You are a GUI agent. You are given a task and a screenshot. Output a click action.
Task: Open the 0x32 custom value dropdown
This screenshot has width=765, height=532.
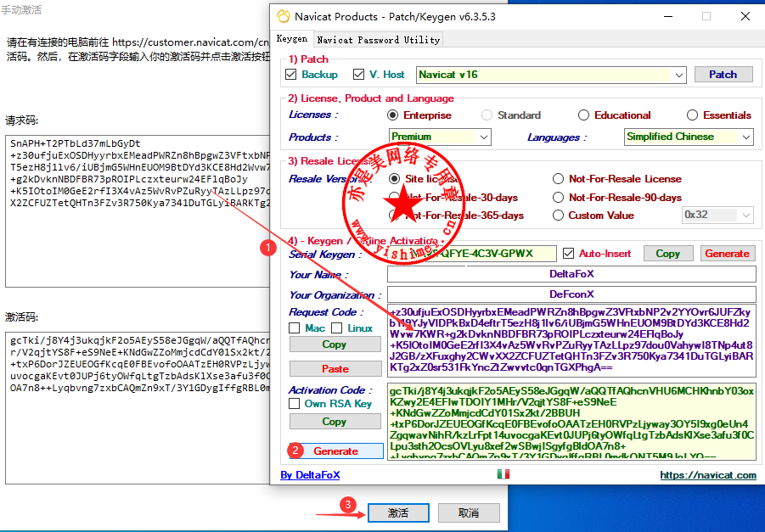717,215
